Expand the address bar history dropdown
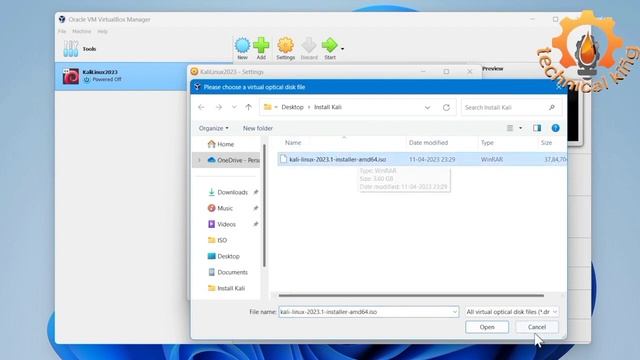 [x=427, y=108]
